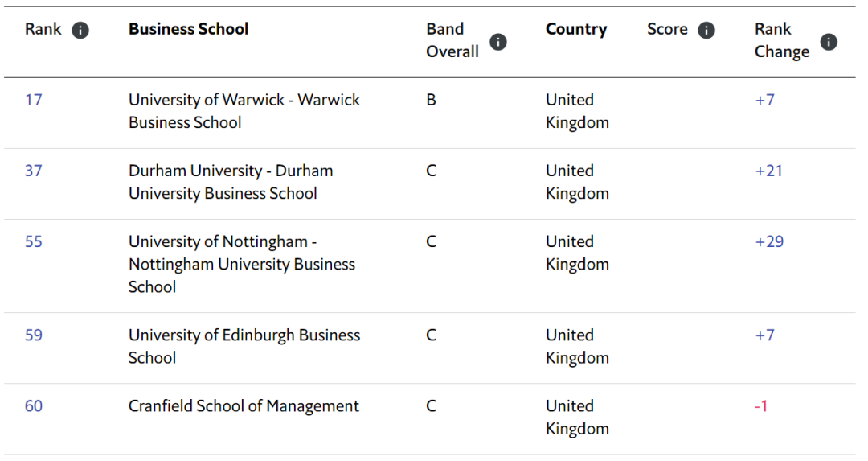Viewport: 868px width, 461px height.
Task: Click rank 55 for Nottingham
Action: 34,242
